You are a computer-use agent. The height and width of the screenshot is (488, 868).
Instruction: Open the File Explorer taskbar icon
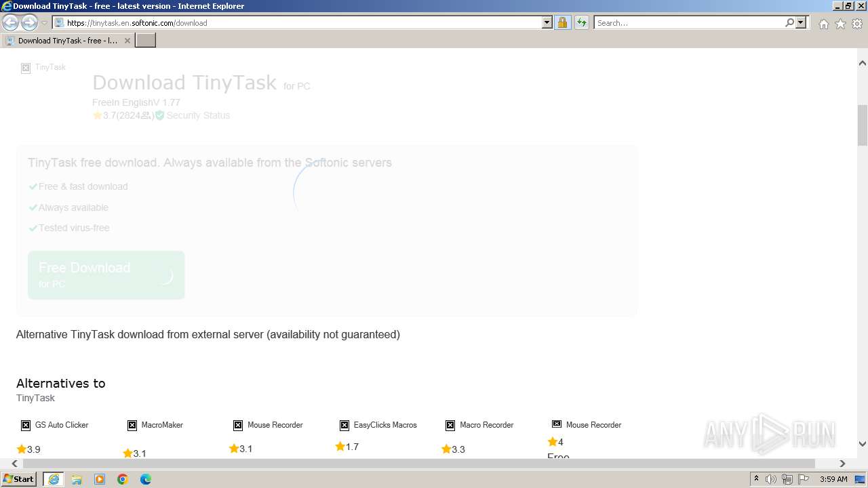[x=77, y=479]
